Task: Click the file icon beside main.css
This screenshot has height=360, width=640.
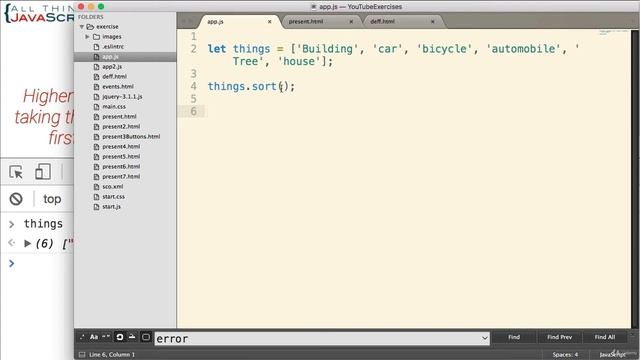Action: click(96, 107)
